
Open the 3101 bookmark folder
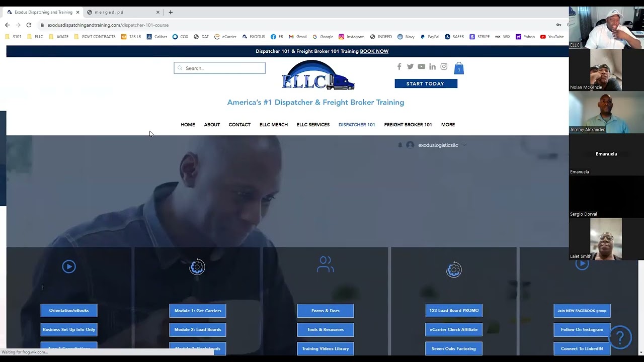point(14,37)
